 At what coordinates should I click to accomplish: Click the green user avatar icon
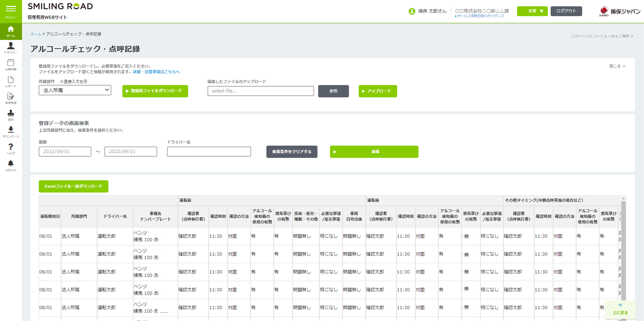point(412,11)
